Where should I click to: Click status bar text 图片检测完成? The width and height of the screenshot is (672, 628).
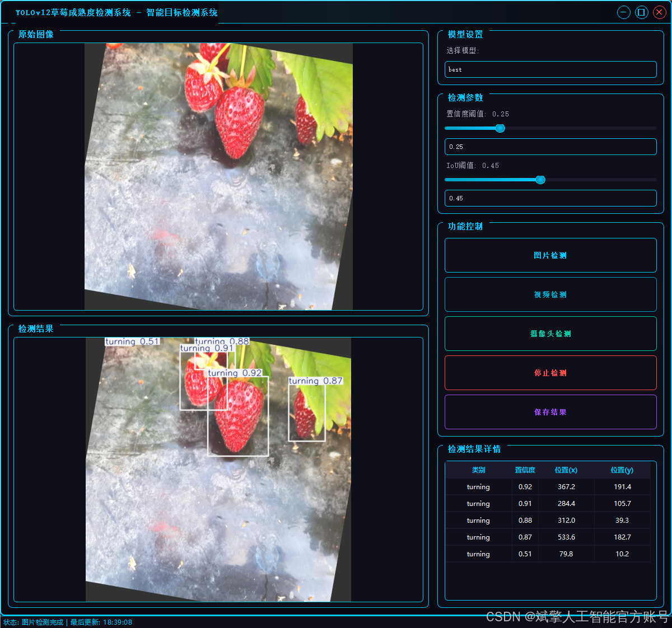pyautogui.click(x=43, y=622)
